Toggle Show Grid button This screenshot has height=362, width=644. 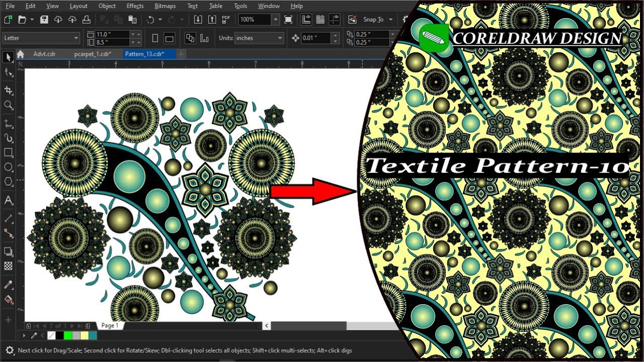coord(320,20)
